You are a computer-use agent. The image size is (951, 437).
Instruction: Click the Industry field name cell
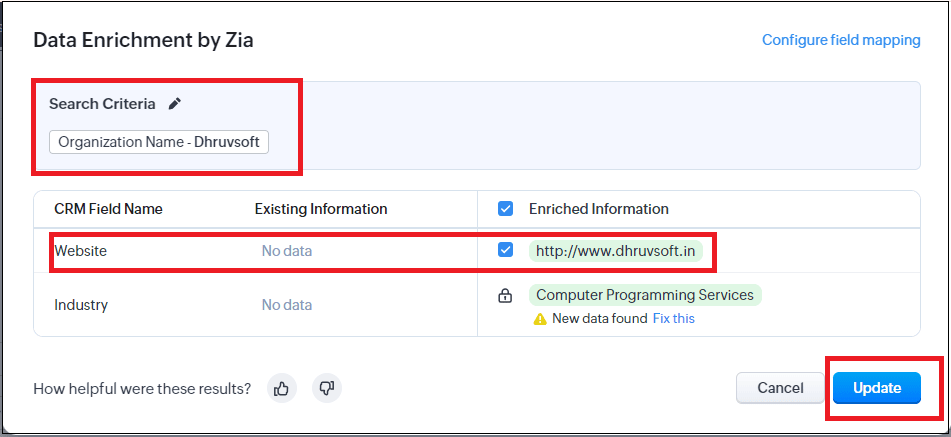[81, 304]
